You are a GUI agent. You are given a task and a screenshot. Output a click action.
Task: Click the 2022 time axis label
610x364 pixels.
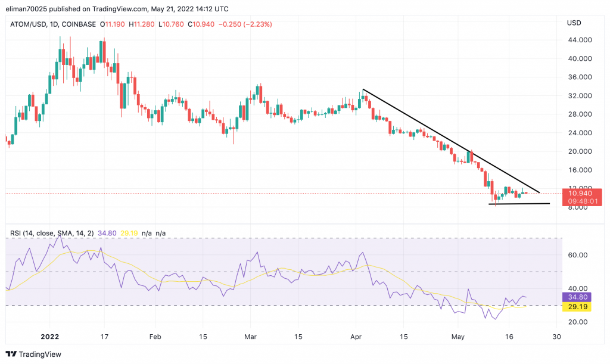(x=50, y=337)
